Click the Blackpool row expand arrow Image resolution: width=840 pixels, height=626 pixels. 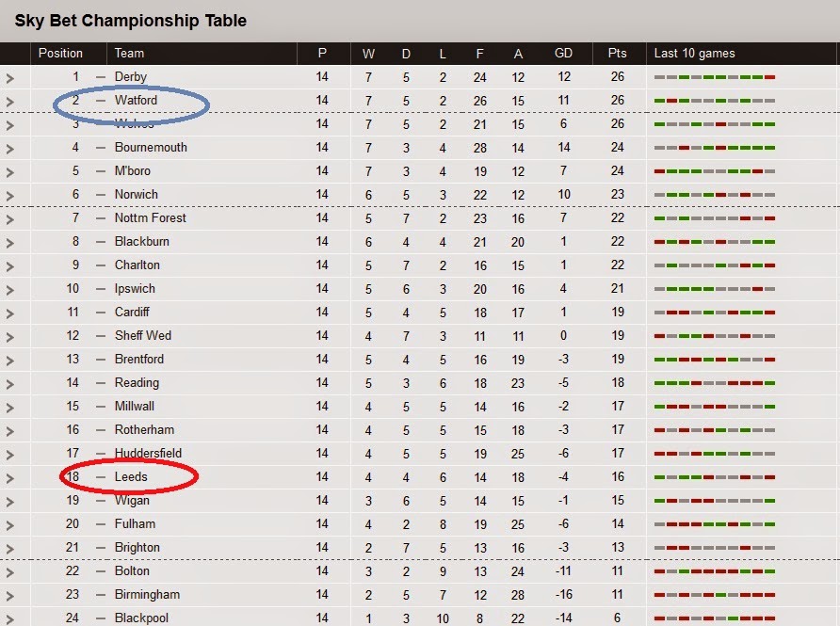(x=10, y=619)
